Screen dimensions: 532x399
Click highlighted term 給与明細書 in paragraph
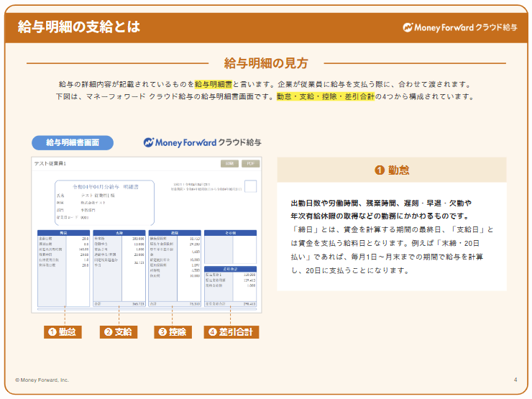(214, 84)
